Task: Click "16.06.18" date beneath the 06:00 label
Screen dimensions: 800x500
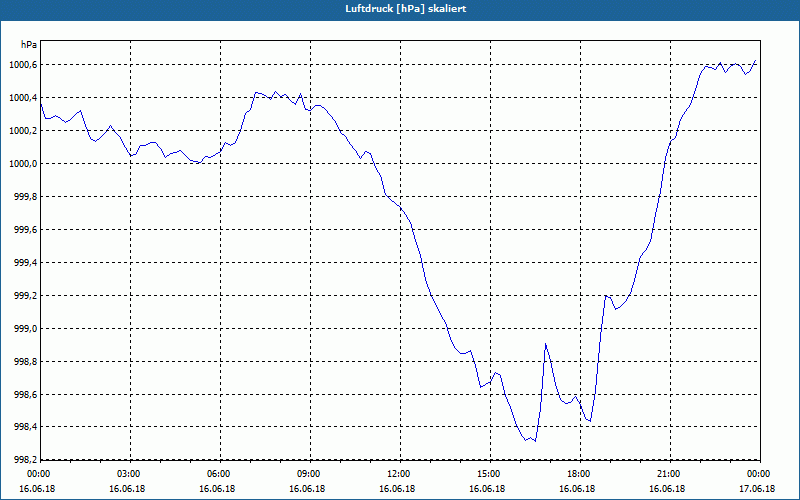Action: [x=217, y=489]
